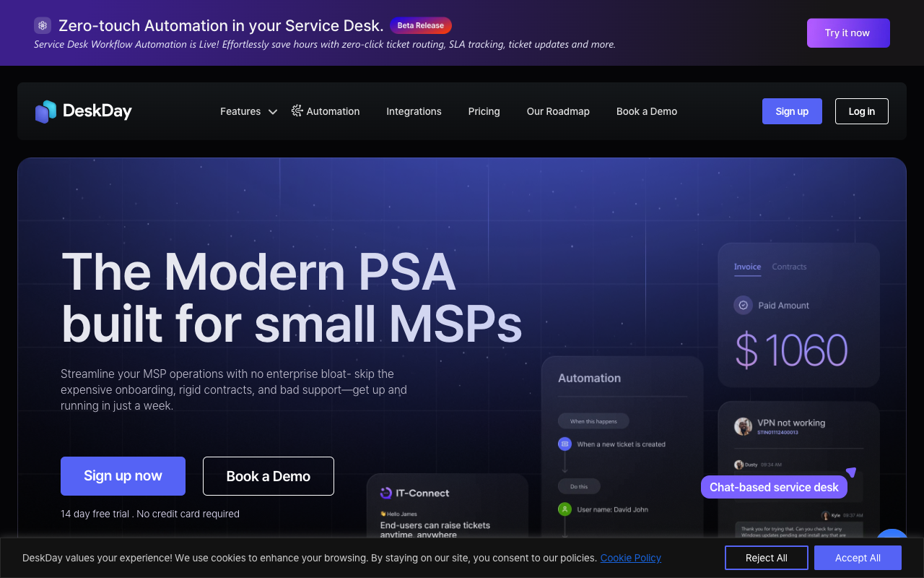Click the "$ 1060" amount
Screen dimensions: 924x578
click(x=791, y=350)
